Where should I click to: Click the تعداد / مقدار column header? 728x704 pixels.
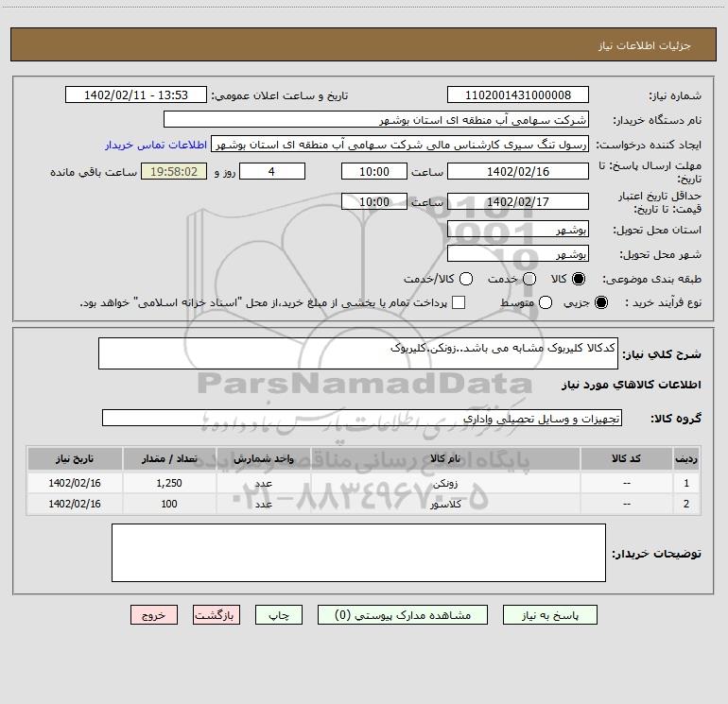[x=169, y=459]
